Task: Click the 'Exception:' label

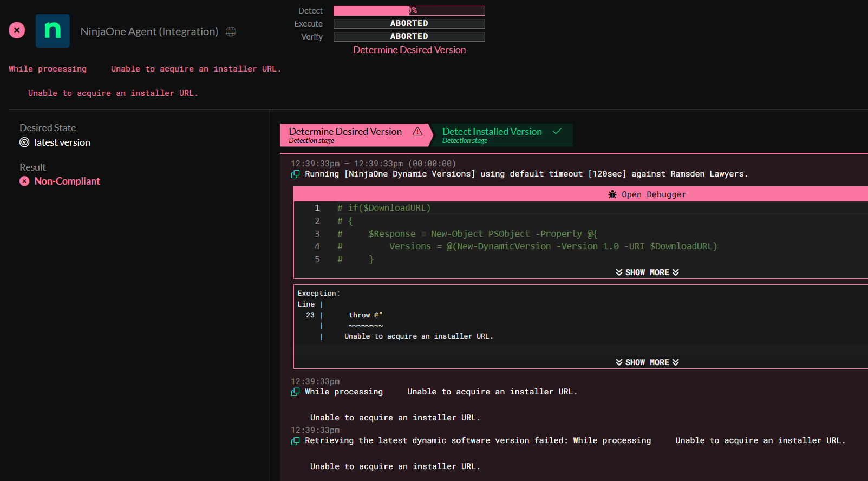Action: pos(319,294)
